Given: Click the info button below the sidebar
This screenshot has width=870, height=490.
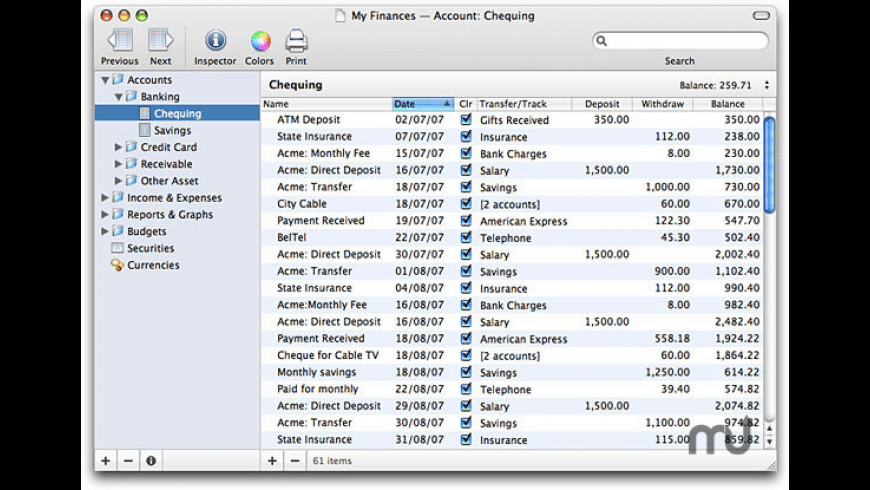Looking at the screenshot, I should 151,461.
